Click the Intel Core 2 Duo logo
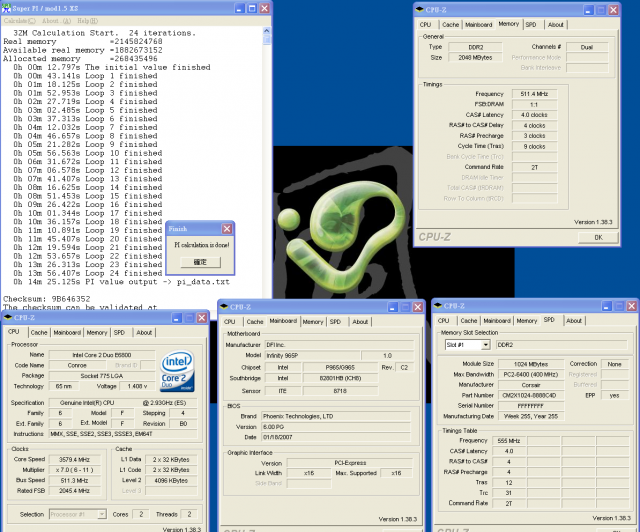 click(x=178, y=371)
